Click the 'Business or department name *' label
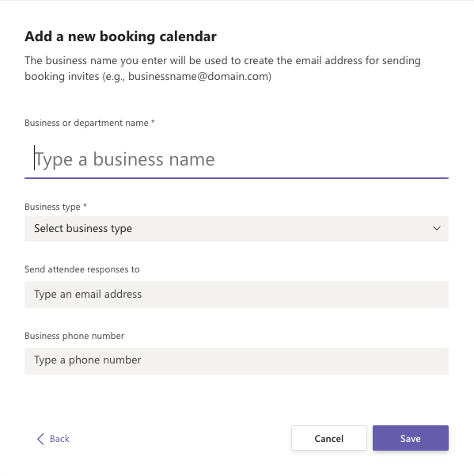474x476 pixels. click(89, 123)
